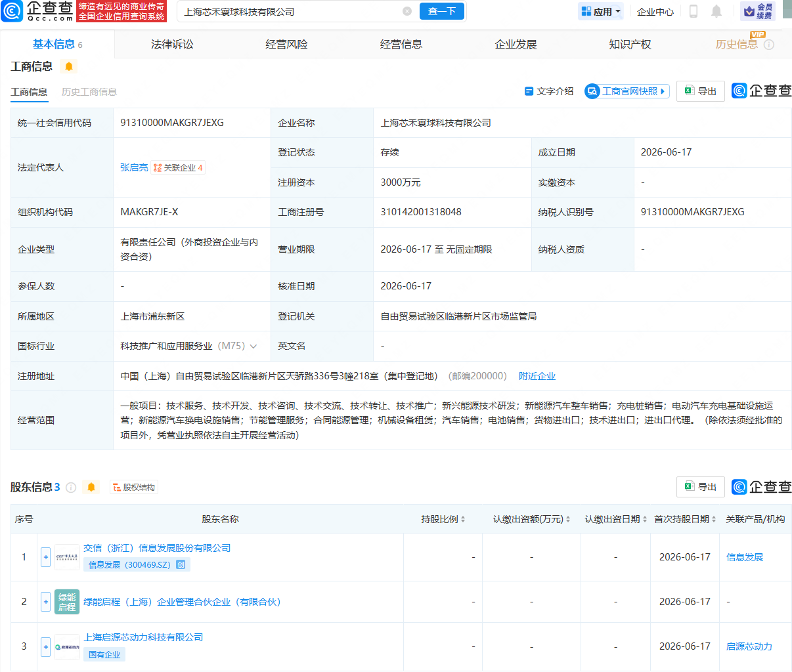Click the 国有企业 tag
Viewport: 792px width, 672px height.
click(104, 654)
